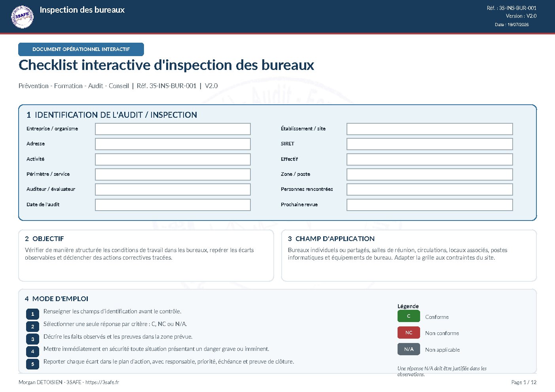Click 'Réf. : 3S-INS-BUR-001' in header

coord(511,8)
